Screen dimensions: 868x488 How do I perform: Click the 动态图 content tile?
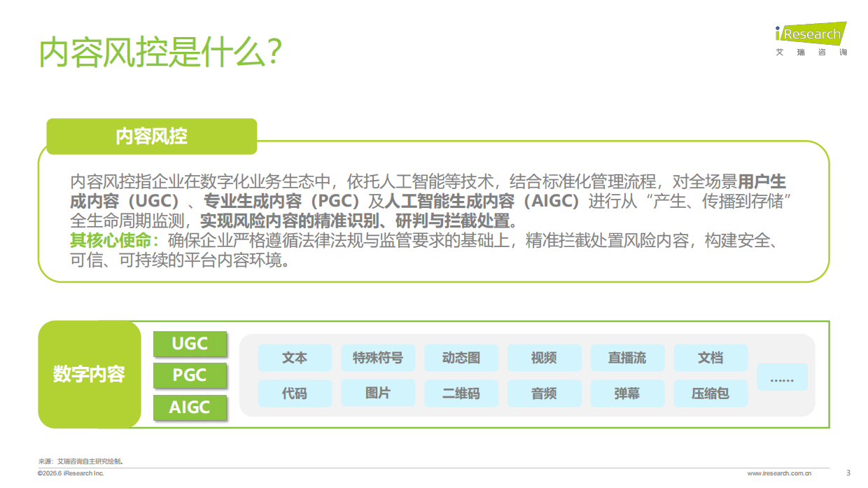[461, 358]
